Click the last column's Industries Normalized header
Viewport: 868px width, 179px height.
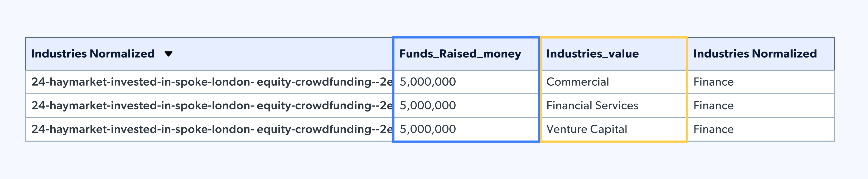(x=755, y=54)
